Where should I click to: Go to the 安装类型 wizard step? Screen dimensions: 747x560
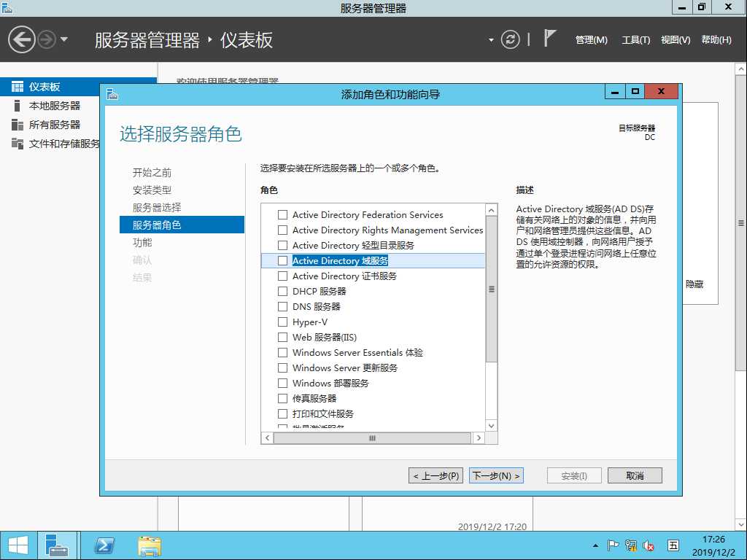click(152, 190)
